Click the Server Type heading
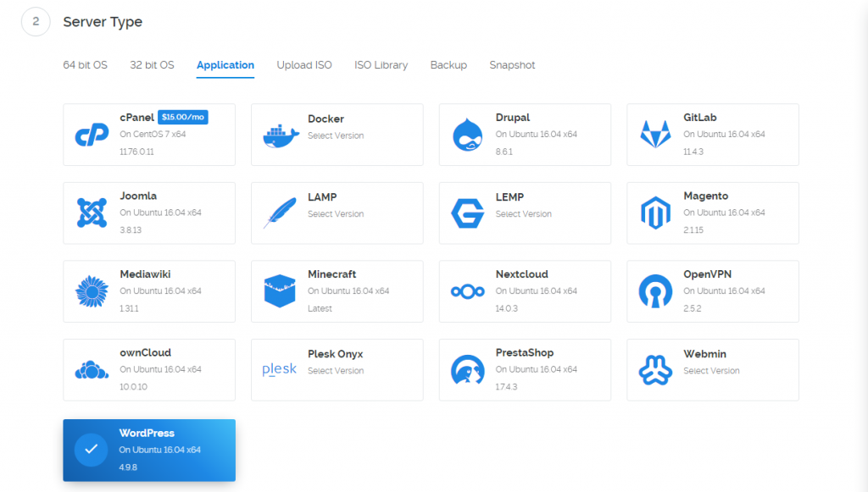This screenshot has width=868, height=492. point(103,22)
